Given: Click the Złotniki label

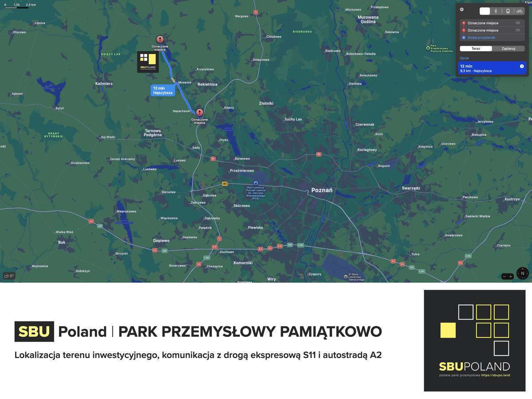Looking at the screenshot, I should tap(266, 103).
